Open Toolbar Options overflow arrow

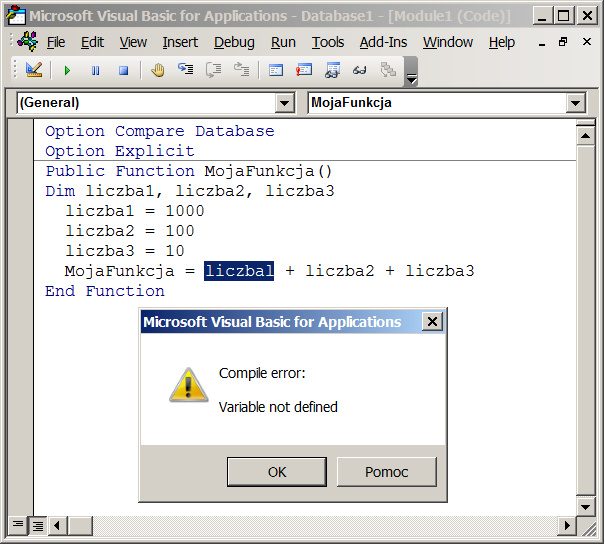click(x=411, y=71)
